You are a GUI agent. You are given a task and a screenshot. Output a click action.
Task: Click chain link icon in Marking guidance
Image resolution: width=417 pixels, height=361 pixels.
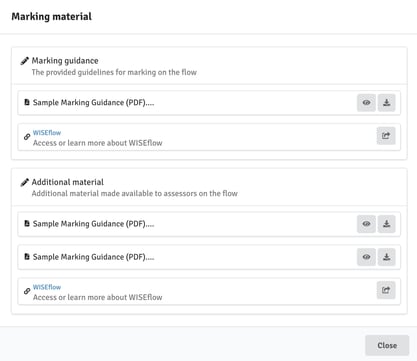coord(27,137)
